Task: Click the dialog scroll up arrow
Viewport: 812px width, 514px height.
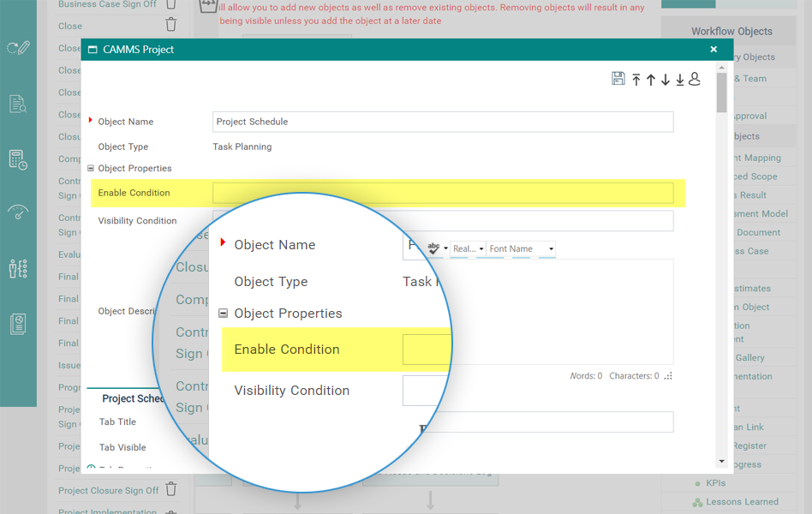Action: coord(722,68)
